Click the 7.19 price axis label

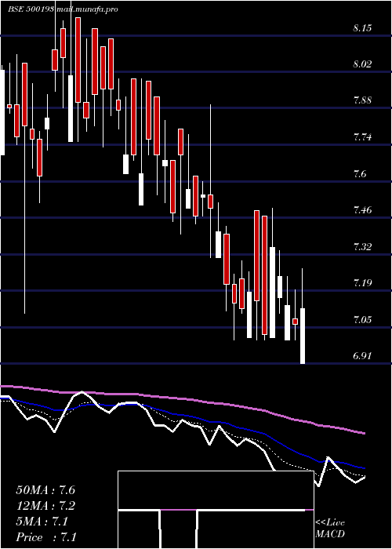pos(362,283)
